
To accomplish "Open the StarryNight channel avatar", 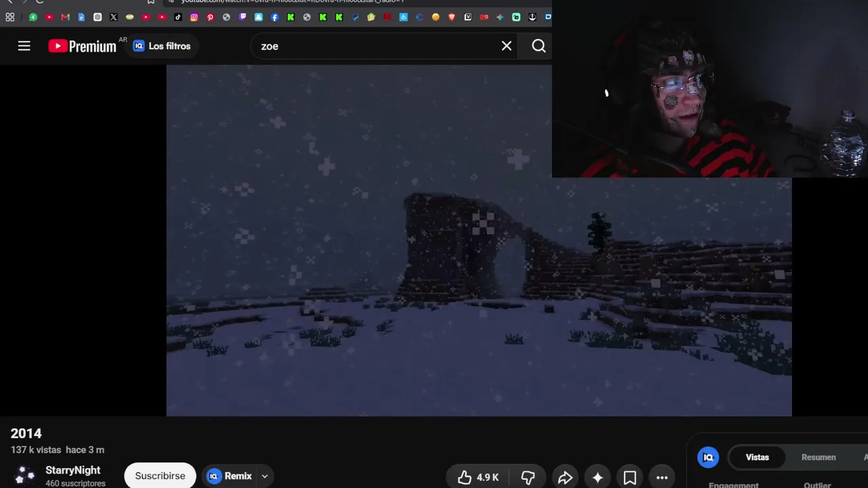I will (x=25, y=476).
